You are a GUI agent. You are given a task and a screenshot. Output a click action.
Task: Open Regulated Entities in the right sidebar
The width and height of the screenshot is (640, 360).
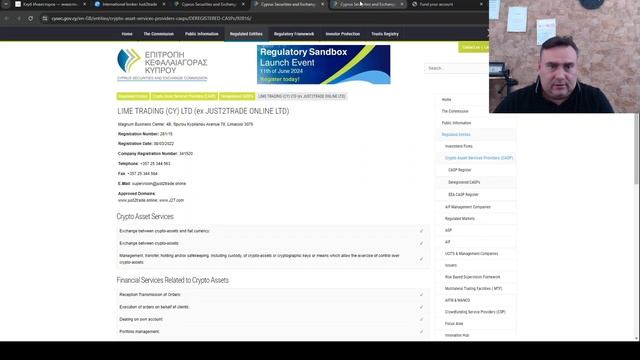pos(456,134)
